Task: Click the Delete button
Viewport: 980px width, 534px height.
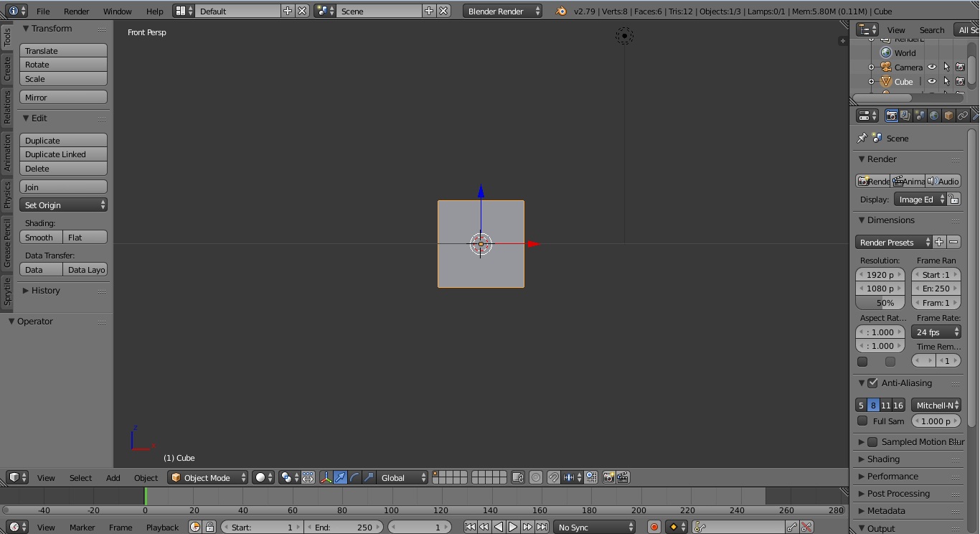Action: coord(63,168)
